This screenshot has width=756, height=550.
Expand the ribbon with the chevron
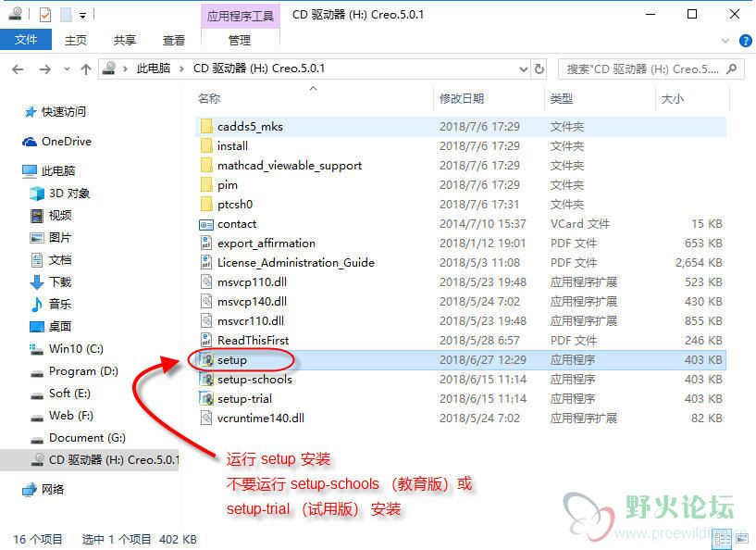click(x=725, y=41)
